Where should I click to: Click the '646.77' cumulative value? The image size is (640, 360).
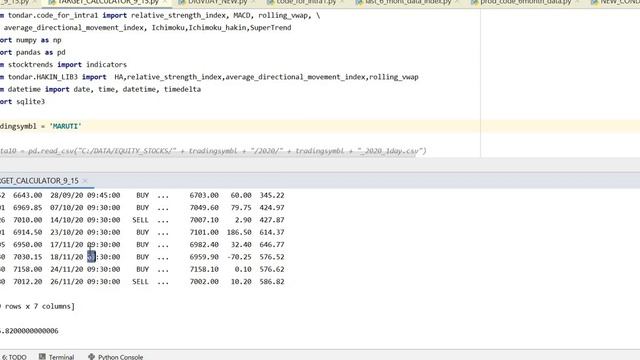click(x=272, y=244)
